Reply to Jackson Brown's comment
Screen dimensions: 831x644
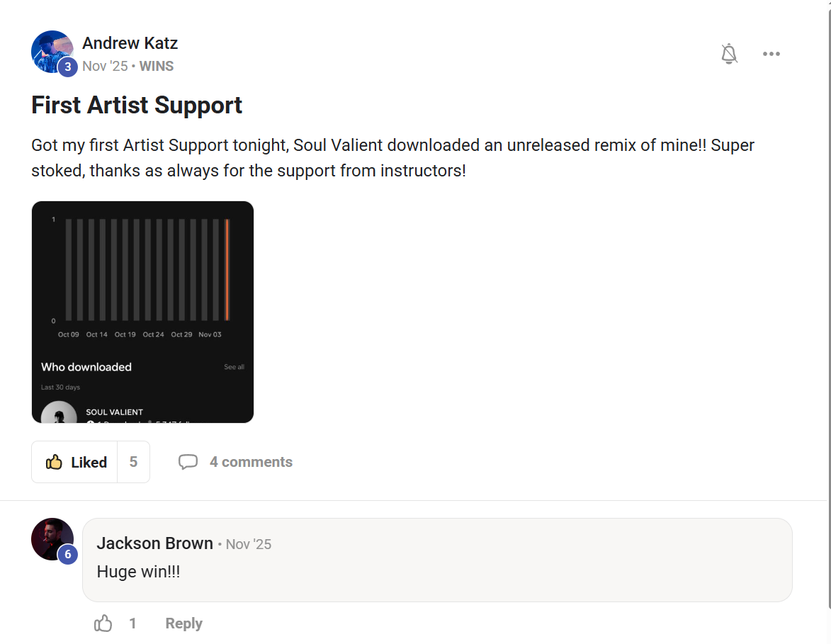pyautogui.click(x=183, y=623)
